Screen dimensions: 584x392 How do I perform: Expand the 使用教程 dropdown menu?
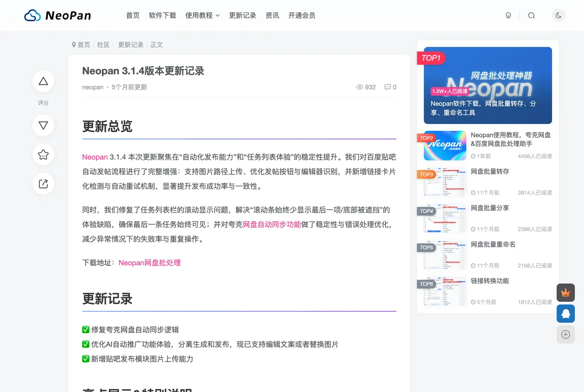(203, 15)
